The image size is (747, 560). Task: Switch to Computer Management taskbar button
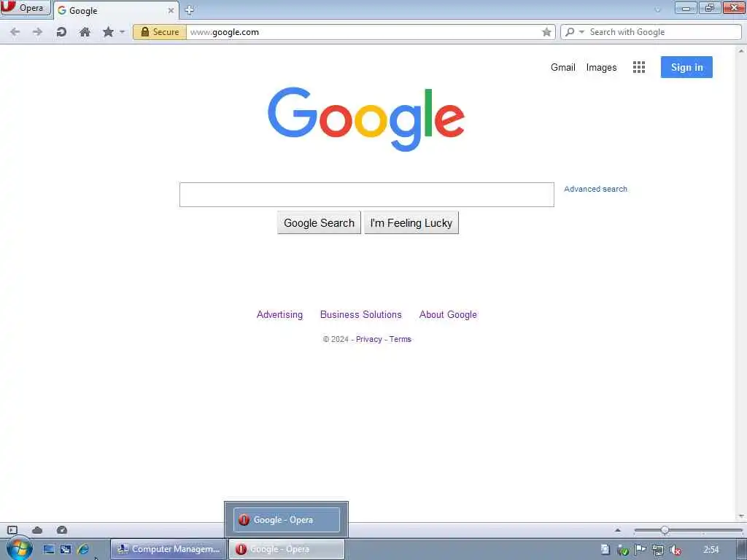pos(169,549)
